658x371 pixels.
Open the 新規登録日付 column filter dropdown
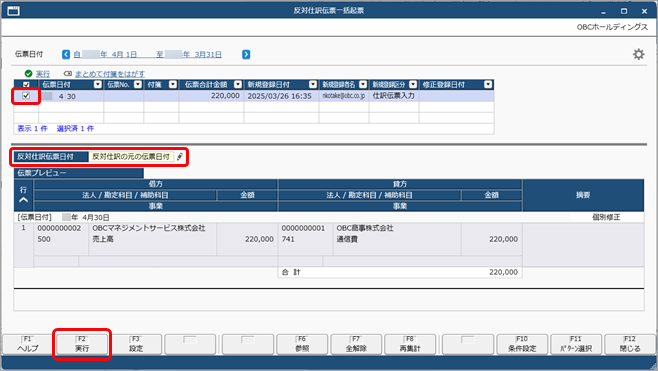click(313, 84)
